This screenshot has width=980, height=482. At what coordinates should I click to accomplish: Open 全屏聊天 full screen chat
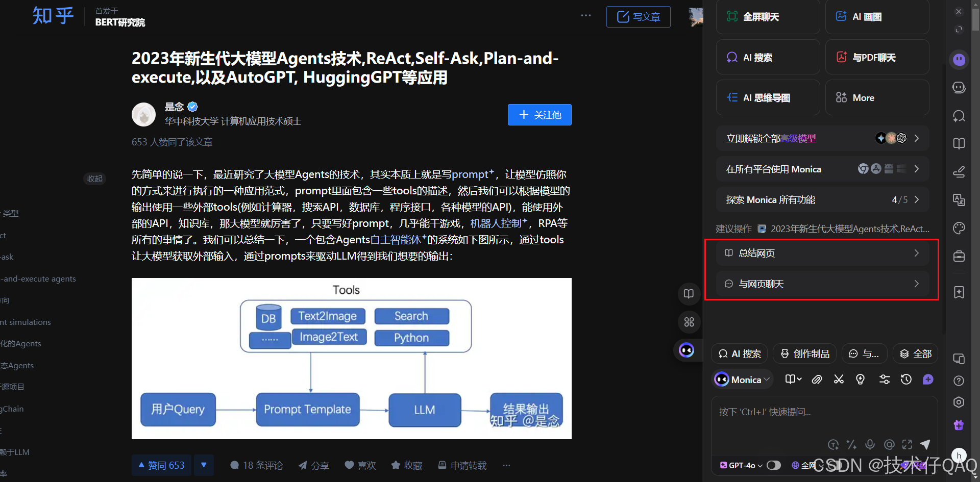(768, 17)
